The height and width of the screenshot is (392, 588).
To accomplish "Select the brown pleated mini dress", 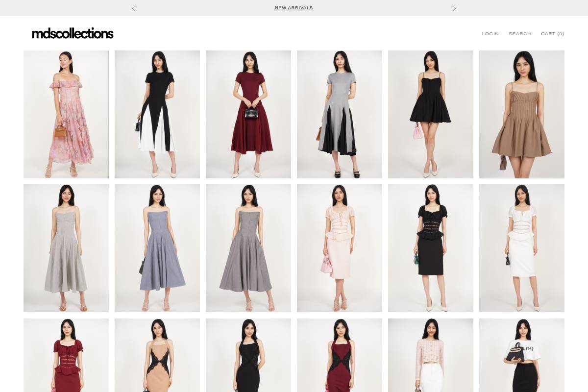I will click(x=522, y=114).
